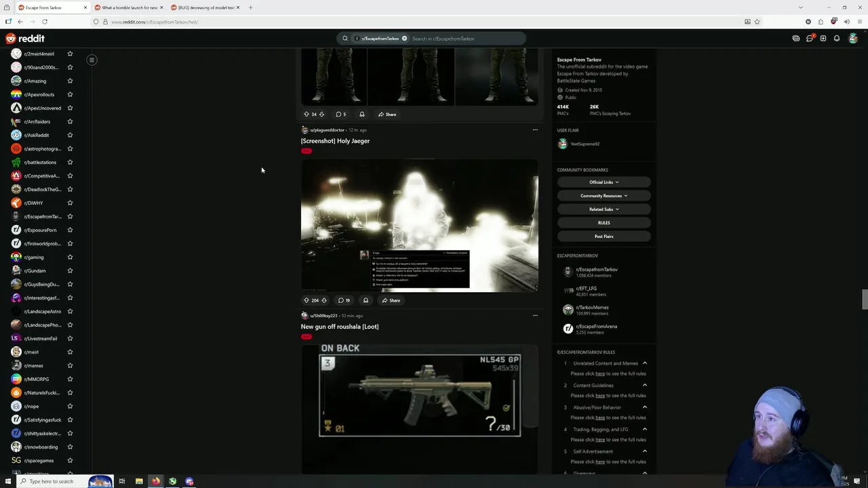This screenshot has height=488, width=868.
Task: Open 'New gun off roushala [Loot]' post title
Action: 340,327
